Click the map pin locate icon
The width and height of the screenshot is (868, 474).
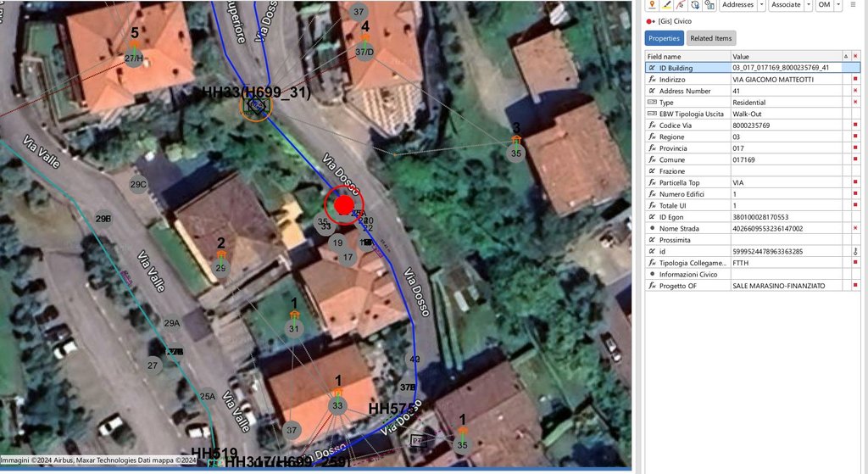(652, 5)
